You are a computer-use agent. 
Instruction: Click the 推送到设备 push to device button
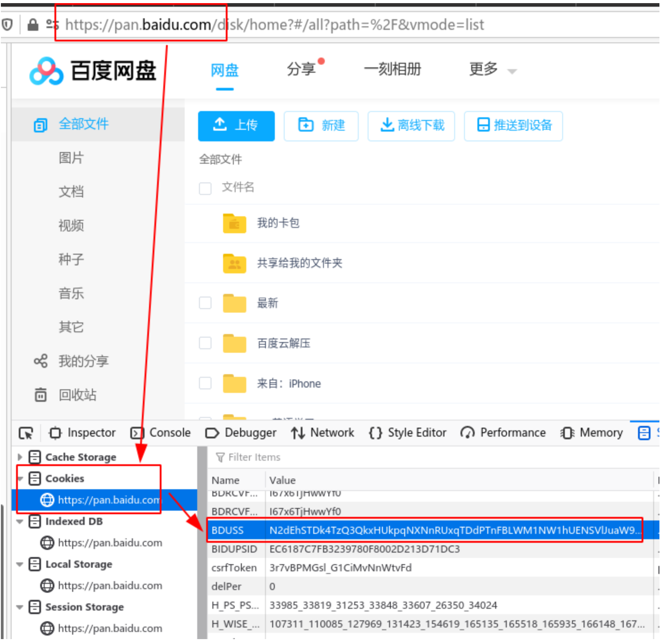pos(514,126)
